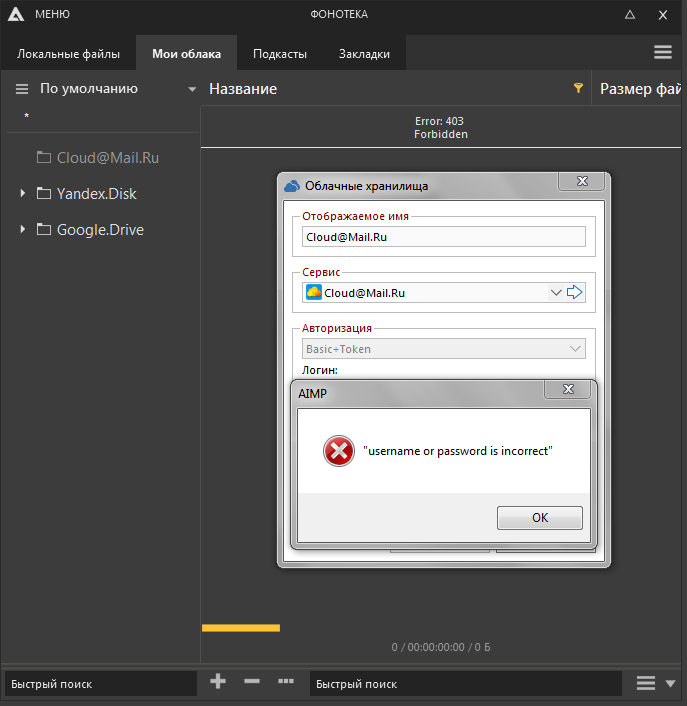The height and width of the screenshot is (706, 687).
Task: Click OK in the AIMP error dialog
Action: [540, 517]
